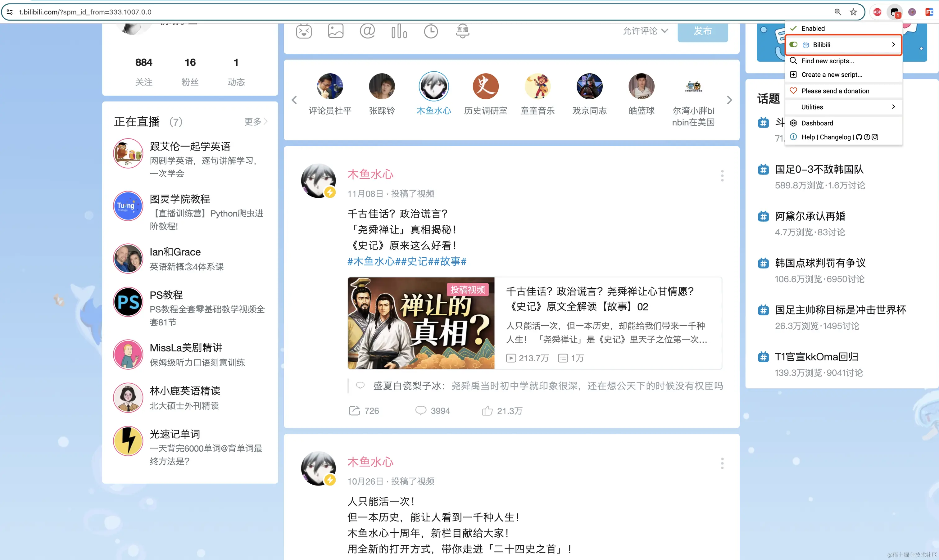Open the 允许评论 dropdown
The width and height of the screenshot is (939, 560).
[645, 31]
